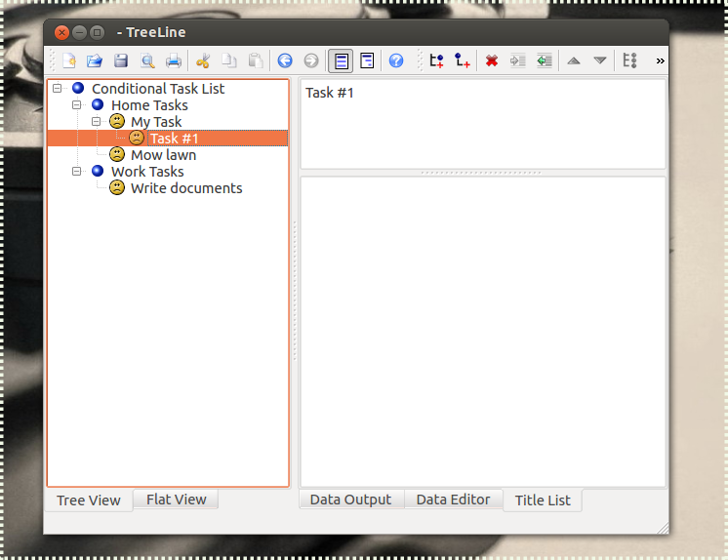Click the Copy icon
Image resolution: width=728 pixels, height=560 pixels.
[229, 60]
